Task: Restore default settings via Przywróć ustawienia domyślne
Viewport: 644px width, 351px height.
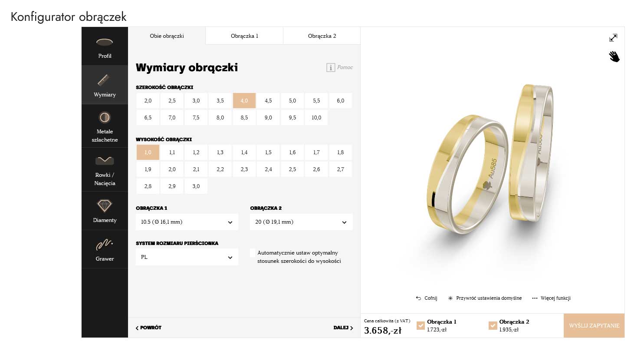Action: pos(484,298)
